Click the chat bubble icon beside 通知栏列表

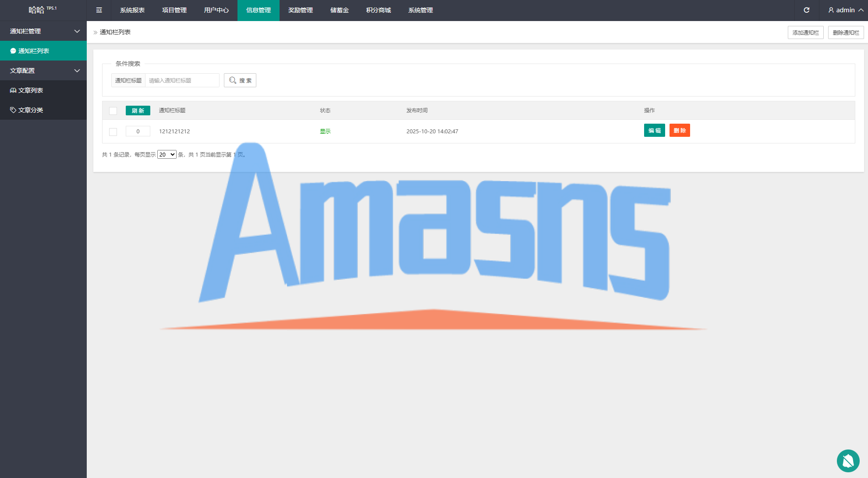(13, 51)
